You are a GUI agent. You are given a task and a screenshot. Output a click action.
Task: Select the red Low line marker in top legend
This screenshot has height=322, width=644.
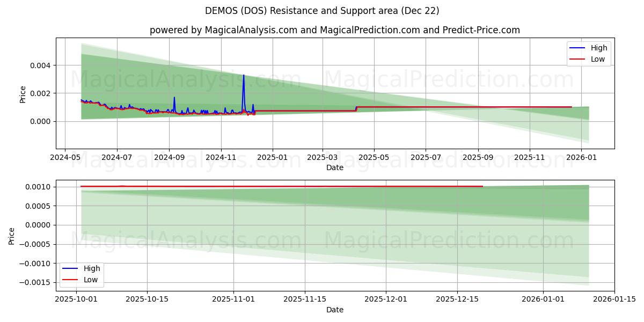[x=579, y=59]
